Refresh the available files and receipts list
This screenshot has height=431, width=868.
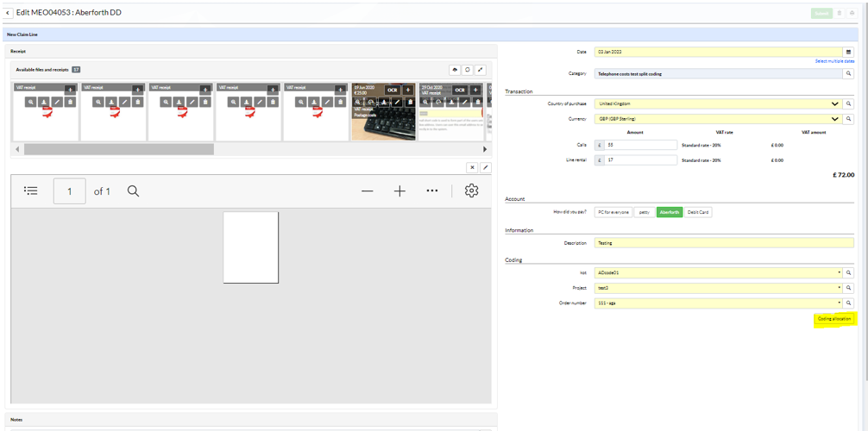pos(468,70)
